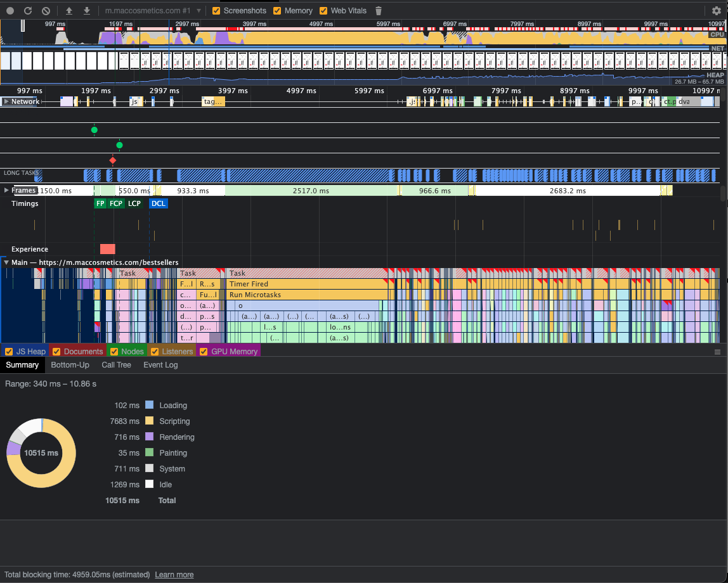Save profile using download icon

87,11
